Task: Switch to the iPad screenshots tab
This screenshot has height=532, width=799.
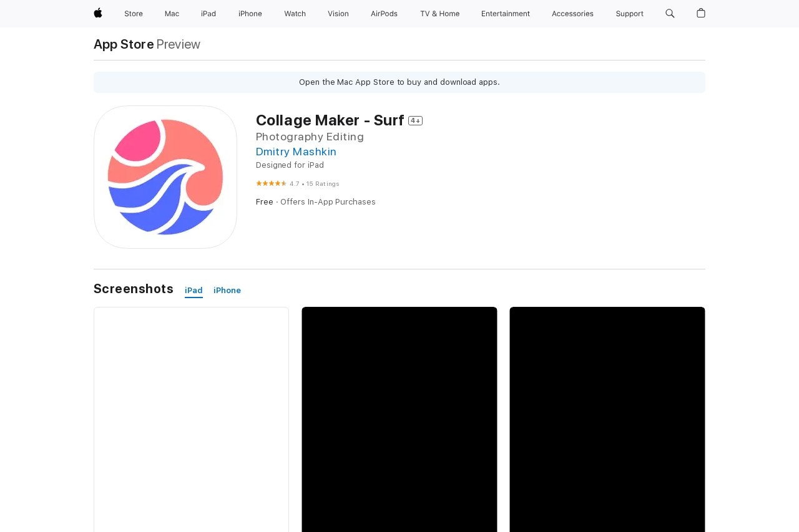Action: pos(194,291)
